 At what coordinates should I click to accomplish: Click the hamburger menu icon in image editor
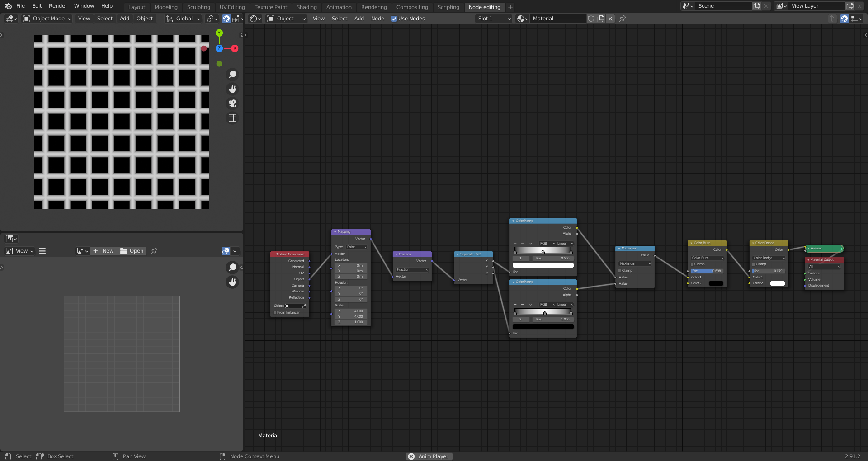pyautogui.click(x=42, y=251)
